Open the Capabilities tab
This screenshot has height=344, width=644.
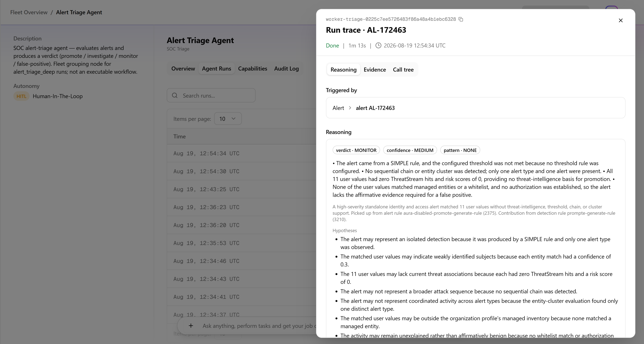[x=253, y=68]
